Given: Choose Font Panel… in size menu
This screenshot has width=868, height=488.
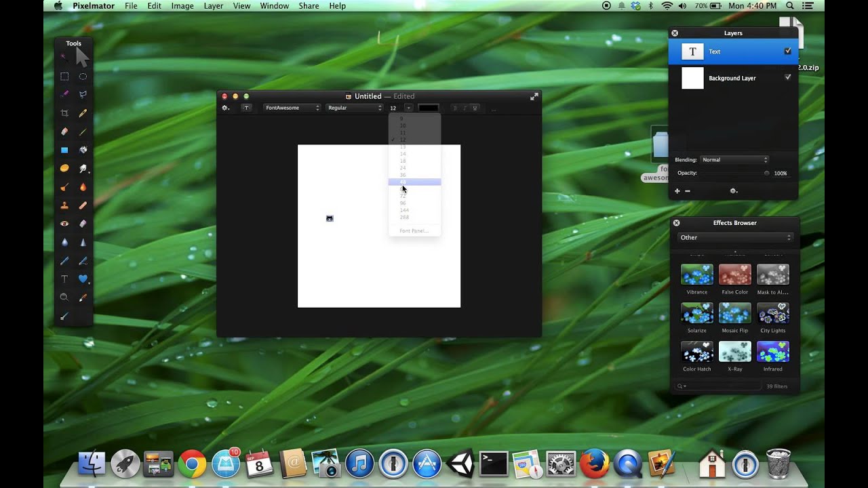Looking at the screenshot, I should (414, 231).
